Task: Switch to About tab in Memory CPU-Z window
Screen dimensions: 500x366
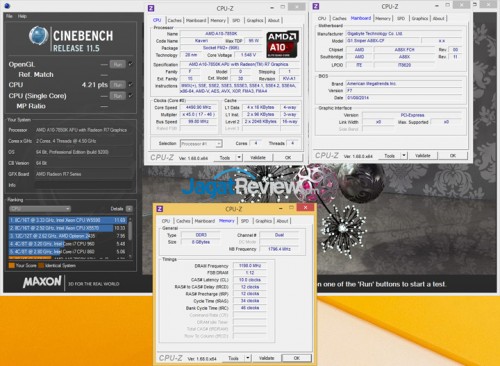Action: 282,221
